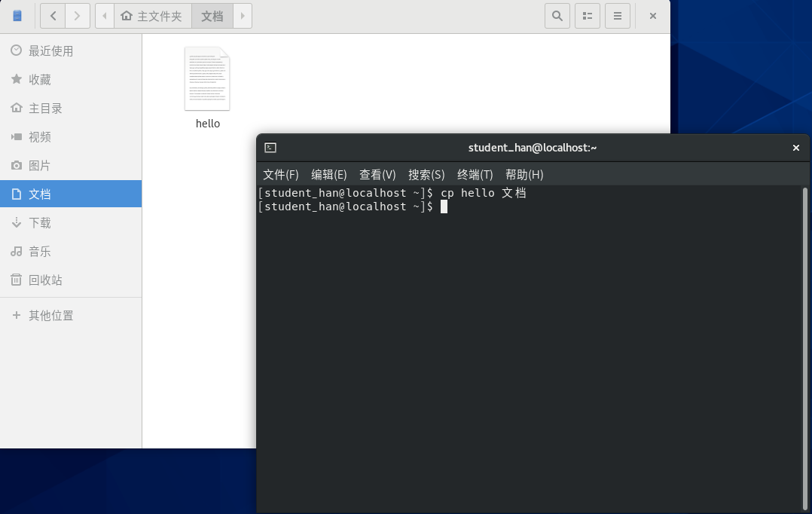
Task: Open the hamburger menu in Files
Action: click(618, 16)
